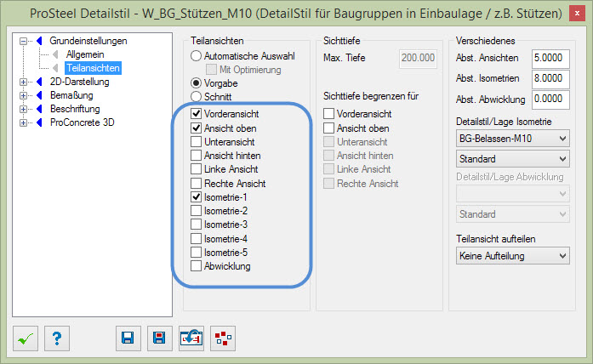Enable Ansicht hinten in Teilansichten
Image resolution: width=593 pixels, height=364 pixels.
point(196,156)
